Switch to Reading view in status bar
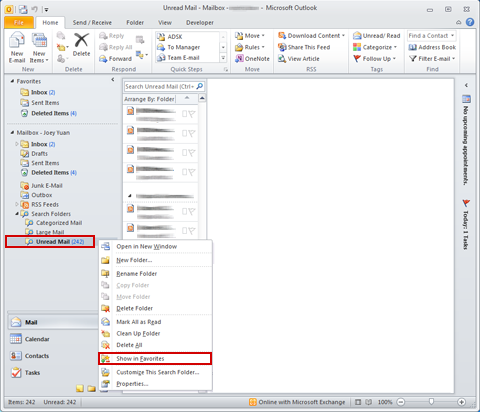The height and width of the screenshot is (412, 480). [x=369, y=402]
